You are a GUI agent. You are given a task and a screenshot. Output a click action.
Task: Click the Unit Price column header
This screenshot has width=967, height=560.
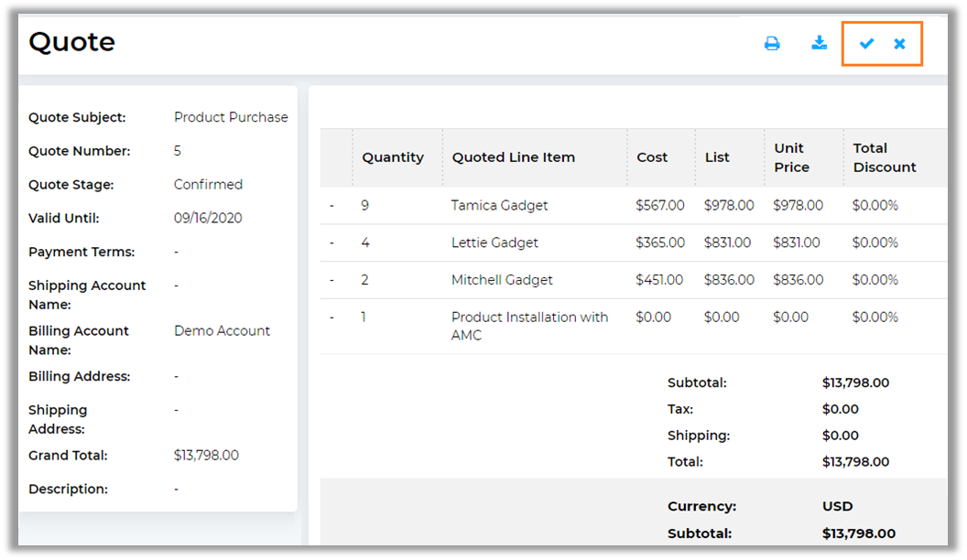[x=791, y=157]
